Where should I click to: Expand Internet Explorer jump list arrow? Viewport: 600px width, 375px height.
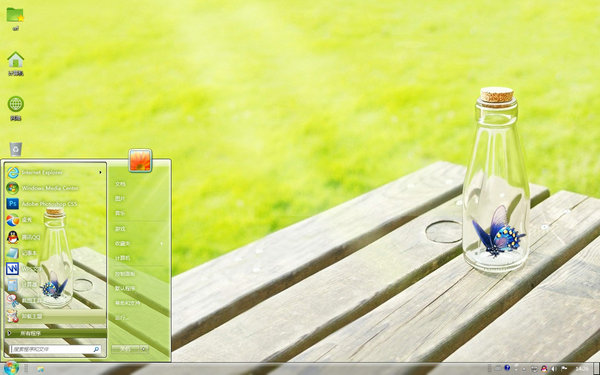tap(100, 173)
